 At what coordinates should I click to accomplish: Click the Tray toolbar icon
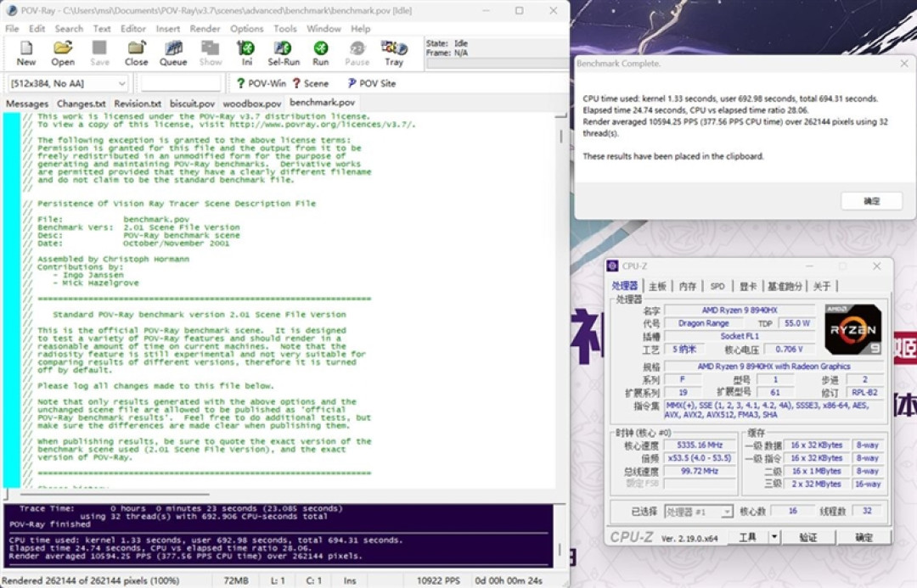[394, 53]
